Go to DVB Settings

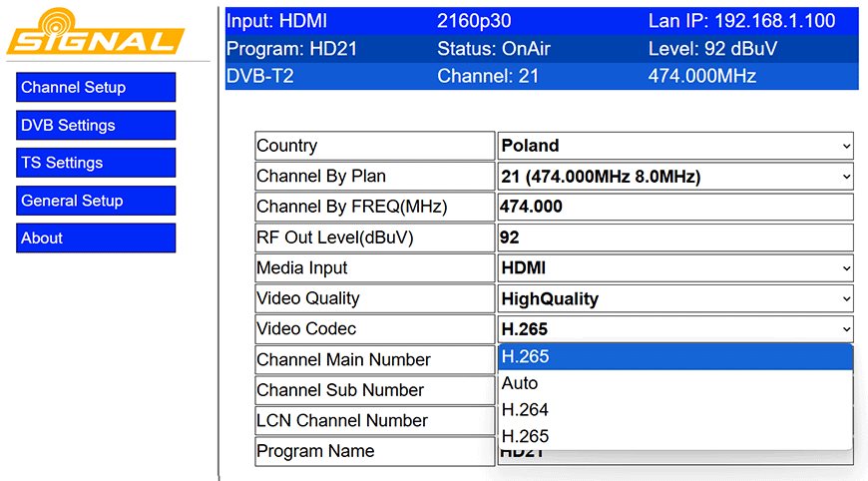pos(96,125)
